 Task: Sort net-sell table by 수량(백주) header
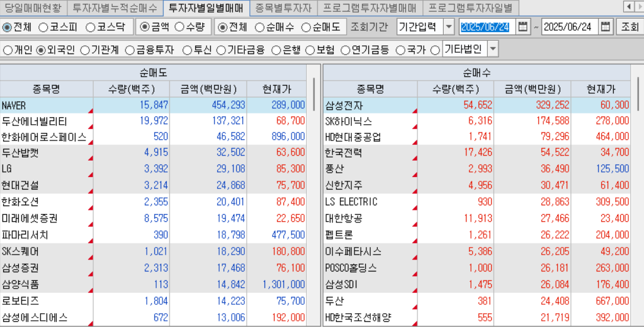coord(132,89)
